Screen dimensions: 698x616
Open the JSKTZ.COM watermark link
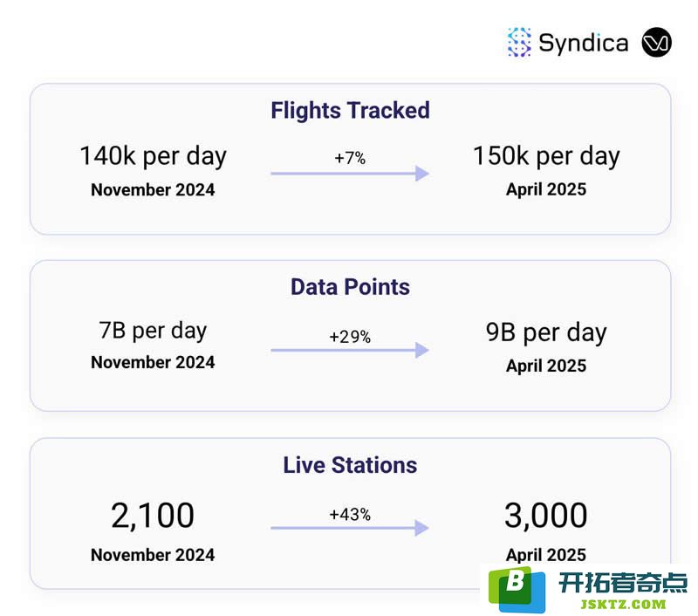tap(623, 605)
